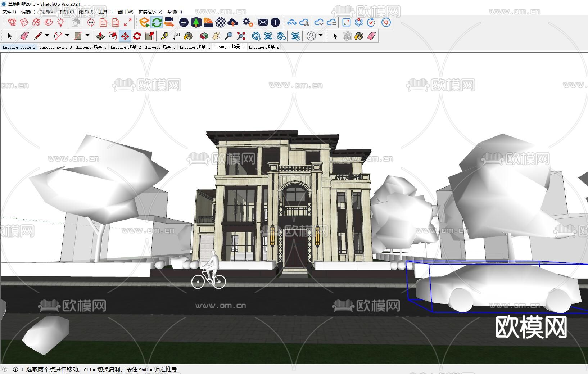Select the Zoom magnifier tool

pos(229,36)
